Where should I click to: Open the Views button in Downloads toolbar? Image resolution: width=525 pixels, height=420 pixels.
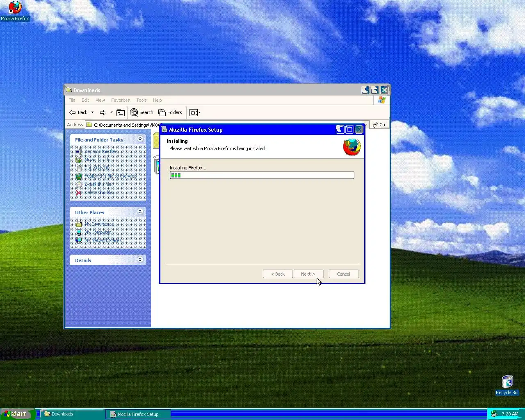(195, 112)
